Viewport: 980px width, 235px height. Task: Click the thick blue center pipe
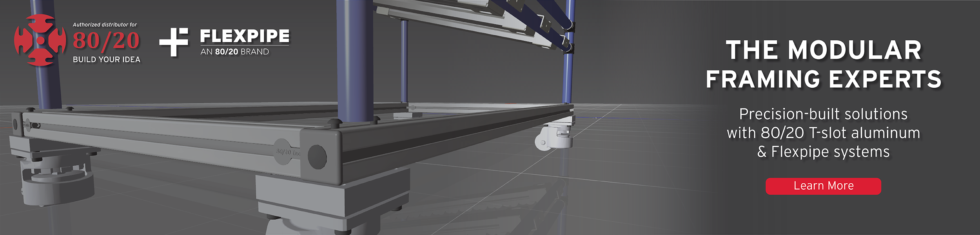354,59
